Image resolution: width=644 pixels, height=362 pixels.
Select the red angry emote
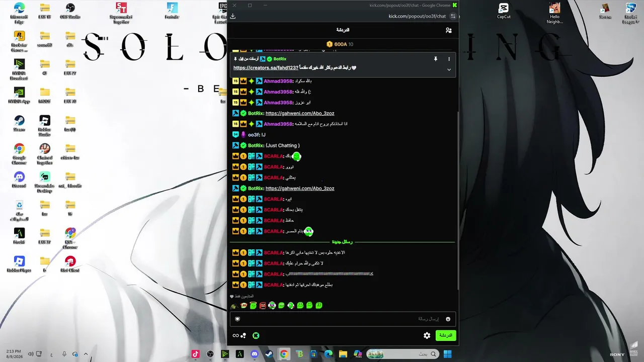pos(263,305)
